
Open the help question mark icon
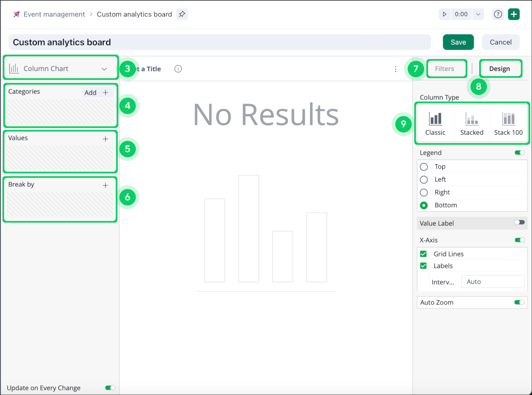coord(498,14)
